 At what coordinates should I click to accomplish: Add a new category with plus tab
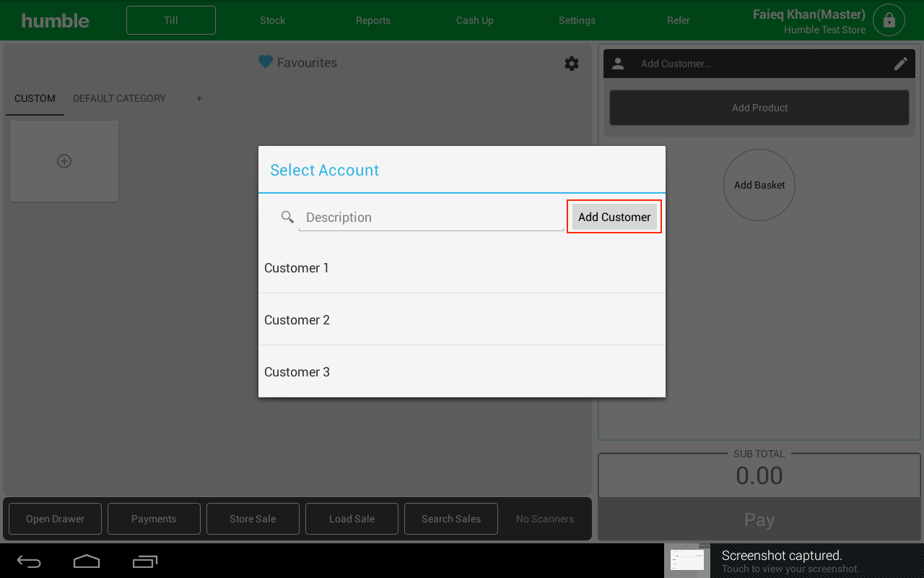[x=199, y=98]
